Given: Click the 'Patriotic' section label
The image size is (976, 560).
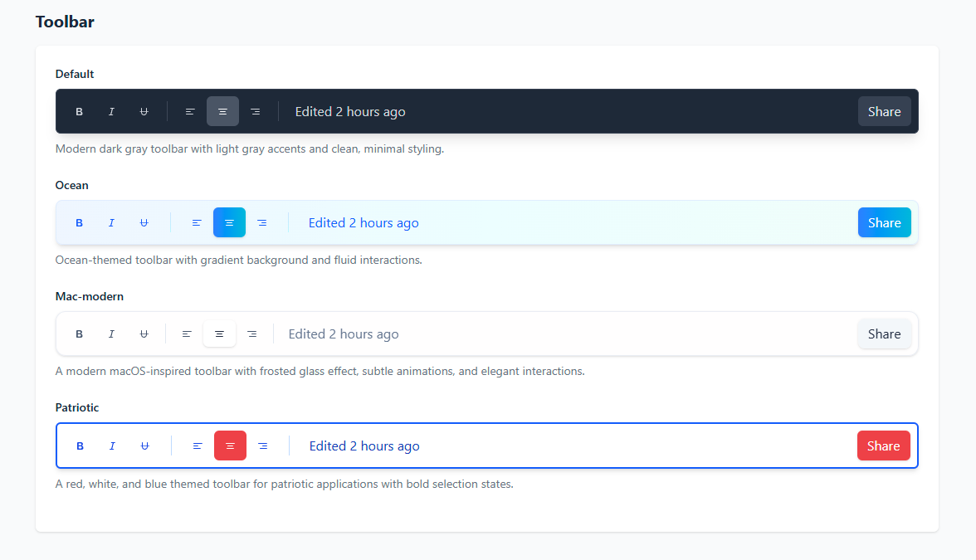Looking at the screenshot, I should [77, 407].
